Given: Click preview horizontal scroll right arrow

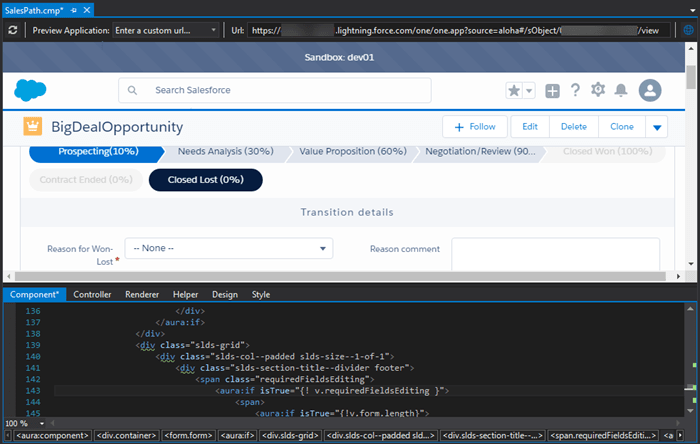Looking at the screenshot, I should coord(678,276).
